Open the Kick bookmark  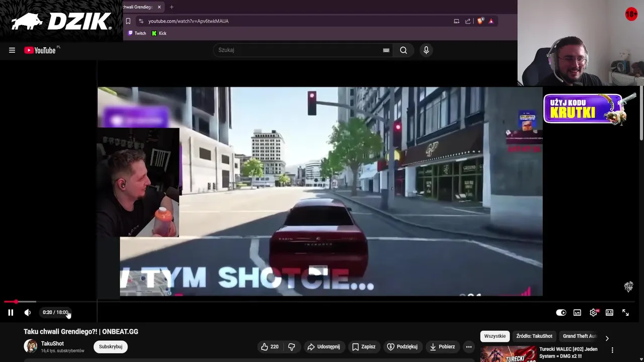[159, 33]
